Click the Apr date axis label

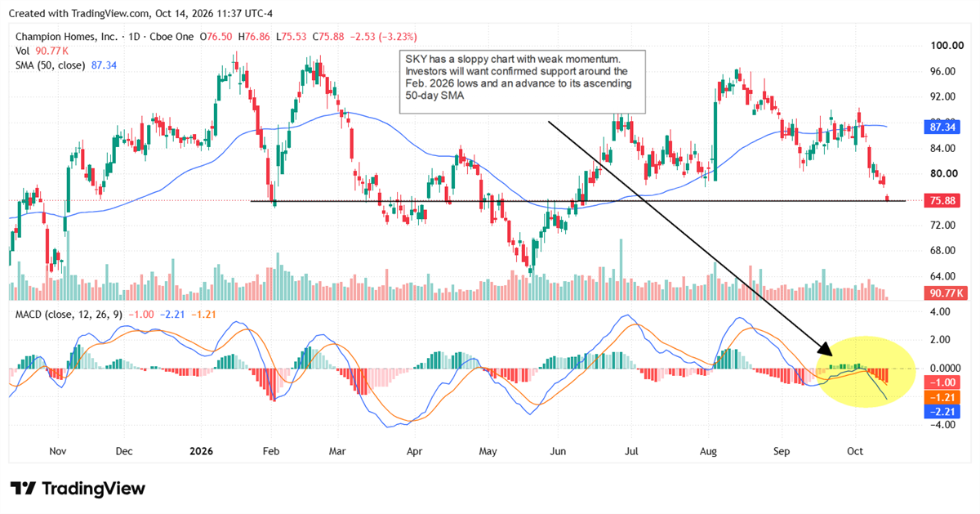pyautogui.click(x=414, y=451)
